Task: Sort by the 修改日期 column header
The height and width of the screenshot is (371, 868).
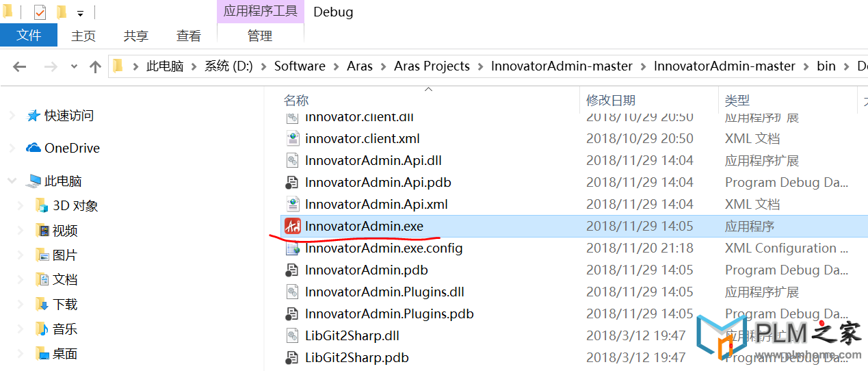Action: point(611,101)
